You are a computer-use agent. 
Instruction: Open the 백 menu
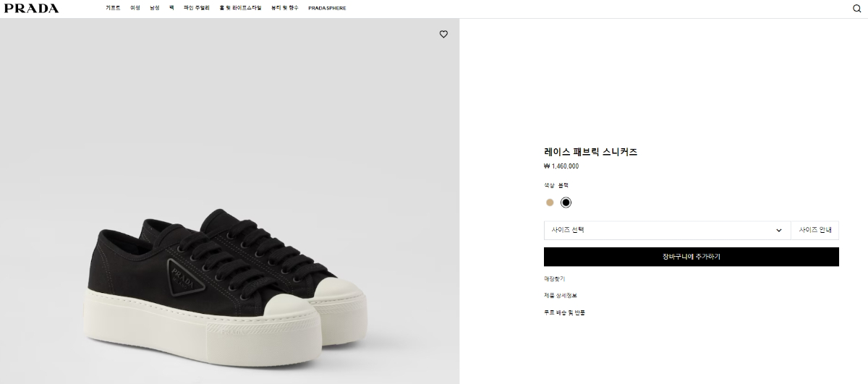pyautogui.click(x=171, y=8)
